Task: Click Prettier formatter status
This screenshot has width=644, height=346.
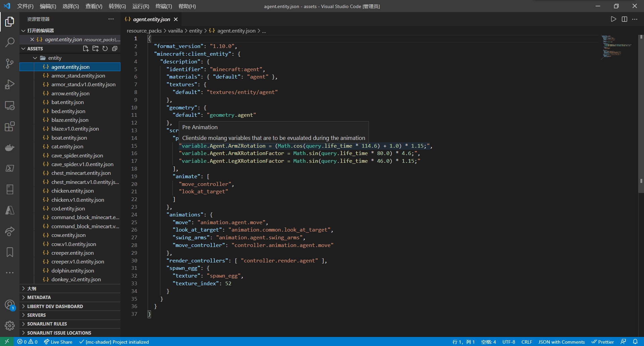Action: point(602,342)
